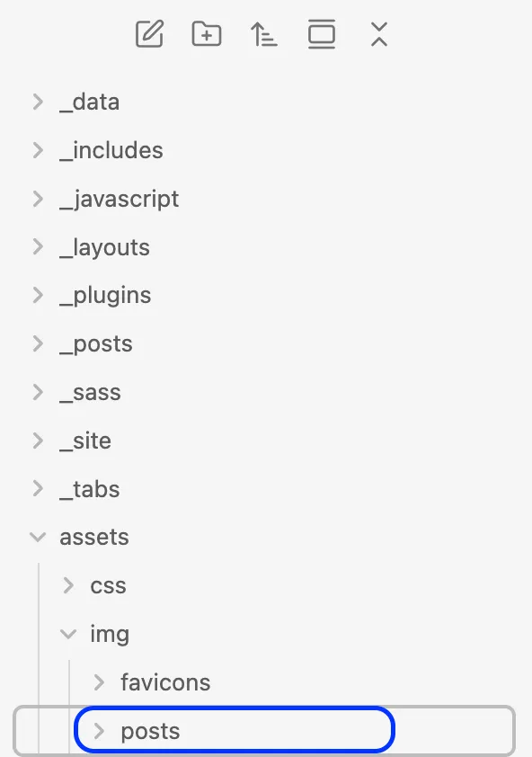Select the _posts folder label
This screenshot has height=757, width=532.
pos(96,343)
